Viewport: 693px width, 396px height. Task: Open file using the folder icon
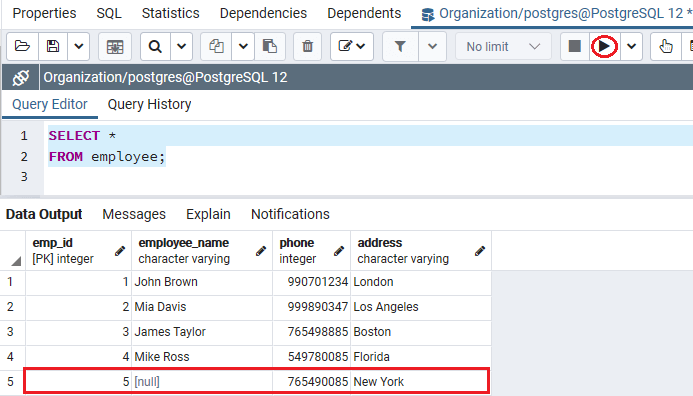coord(22,46)
